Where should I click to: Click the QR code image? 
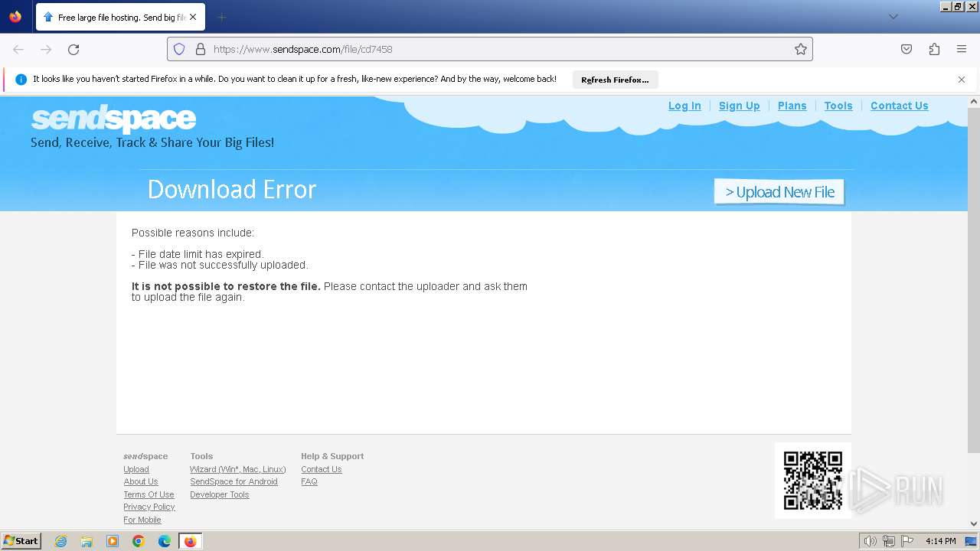(812, 481)
